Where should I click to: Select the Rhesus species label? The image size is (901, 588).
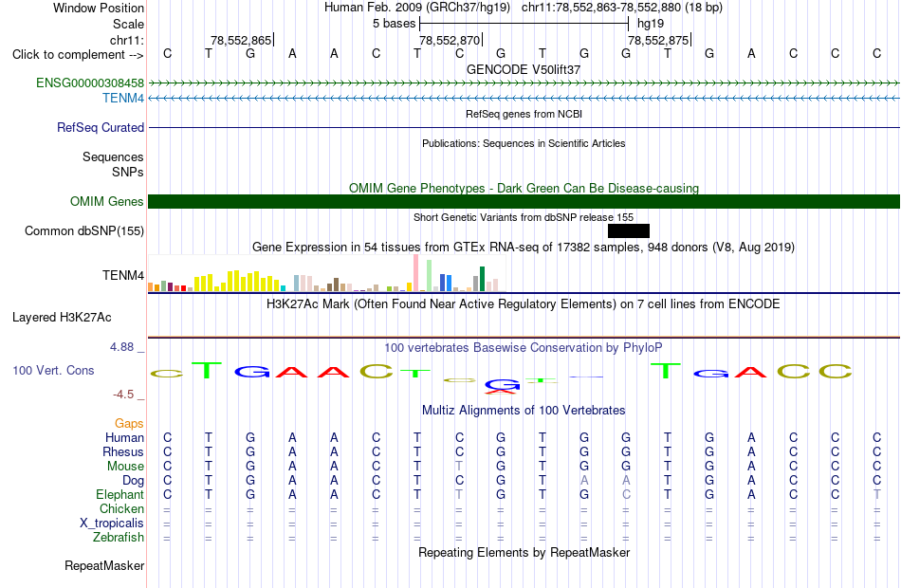[x=123, y=452]
